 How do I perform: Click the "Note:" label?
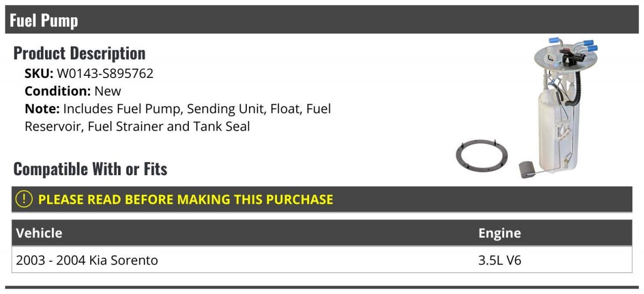(x=42, y=109)
